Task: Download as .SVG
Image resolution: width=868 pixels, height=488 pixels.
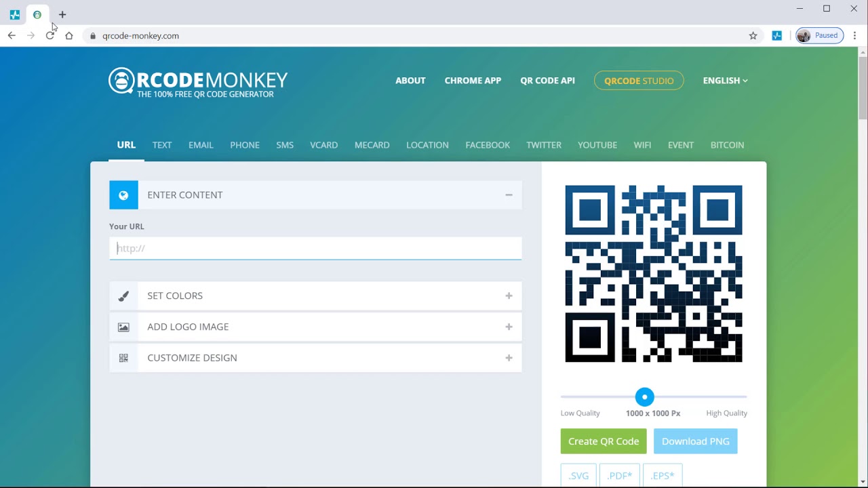Action: coord(578,475)
